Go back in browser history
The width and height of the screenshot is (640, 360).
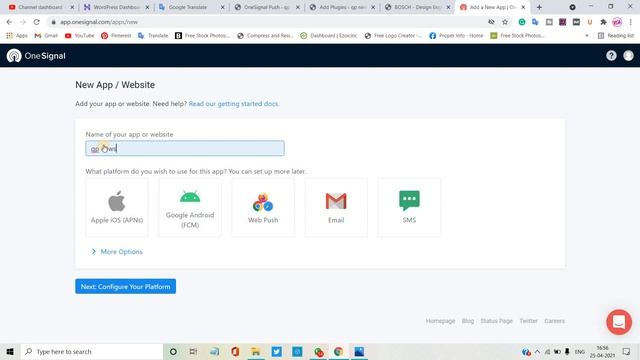[9, 22]
